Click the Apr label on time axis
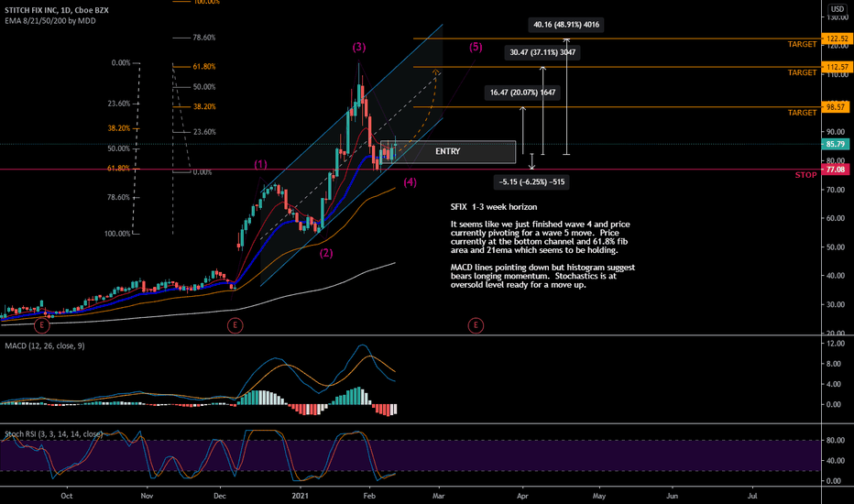 [x=522, y=496]
